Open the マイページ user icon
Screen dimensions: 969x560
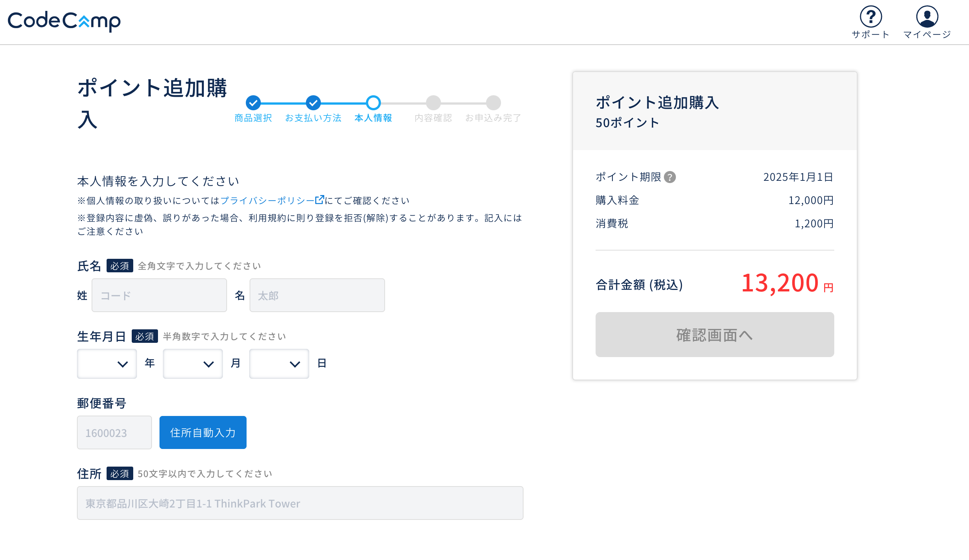(x=927, y=17)
